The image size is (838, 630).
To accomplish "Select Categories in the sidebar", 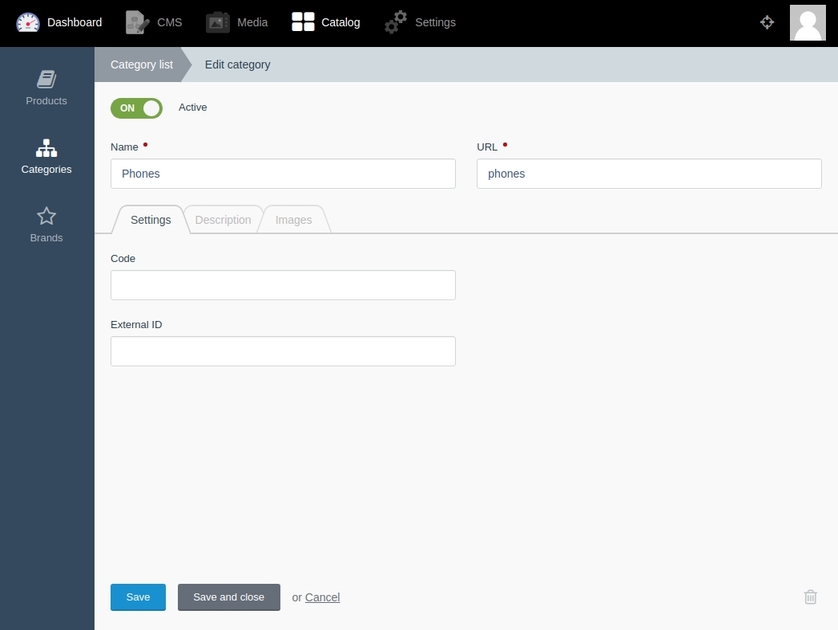I will point(46,157).
